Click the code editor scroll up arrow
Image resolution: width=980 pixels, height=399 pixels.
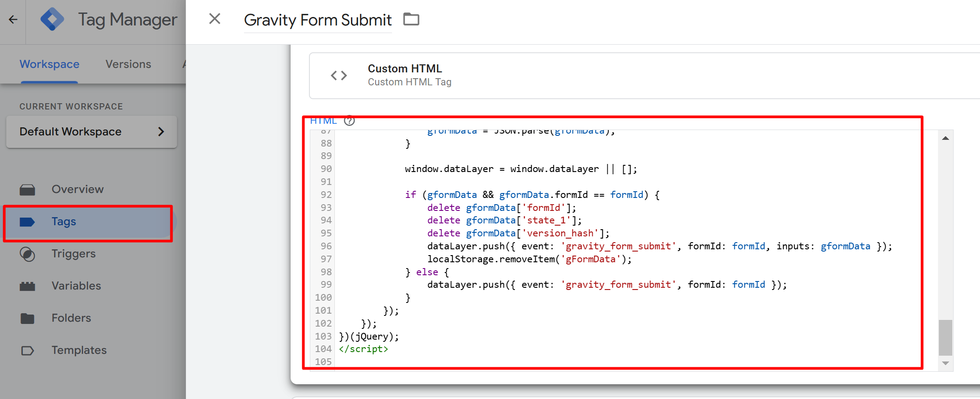point(945,138)
